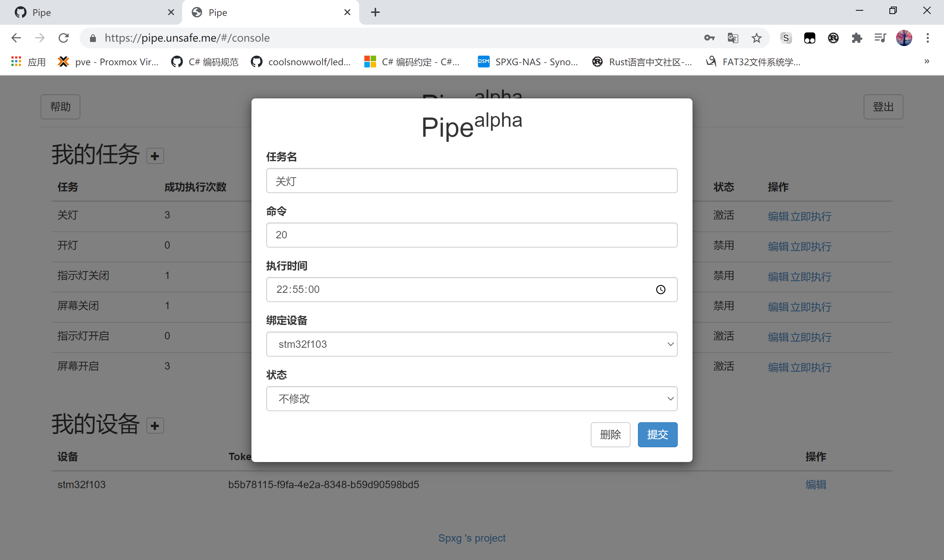Click the 任务名 input field
Screen dimensions: 944x560
point(472,181)
